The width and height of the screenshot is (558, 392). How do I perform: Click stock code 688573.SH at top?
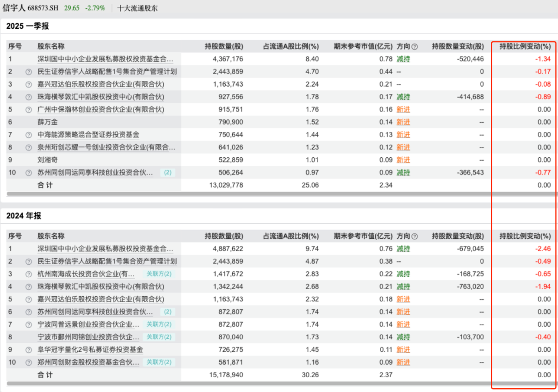tap(44, 8)
